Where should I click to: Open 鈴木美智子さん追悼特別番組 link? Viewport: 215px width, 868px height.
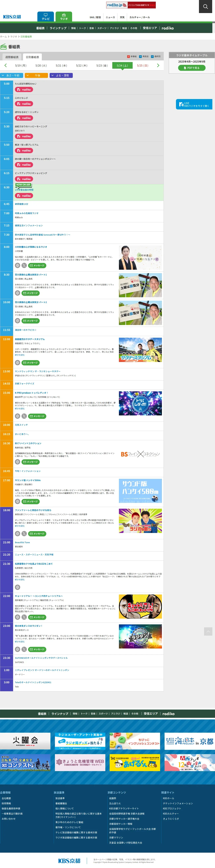(x=43, y=235)
